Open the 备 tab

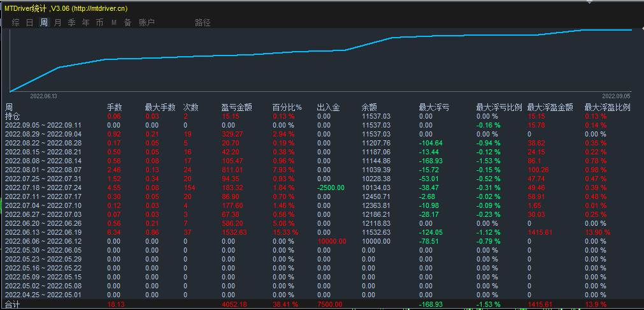[128, 22]
